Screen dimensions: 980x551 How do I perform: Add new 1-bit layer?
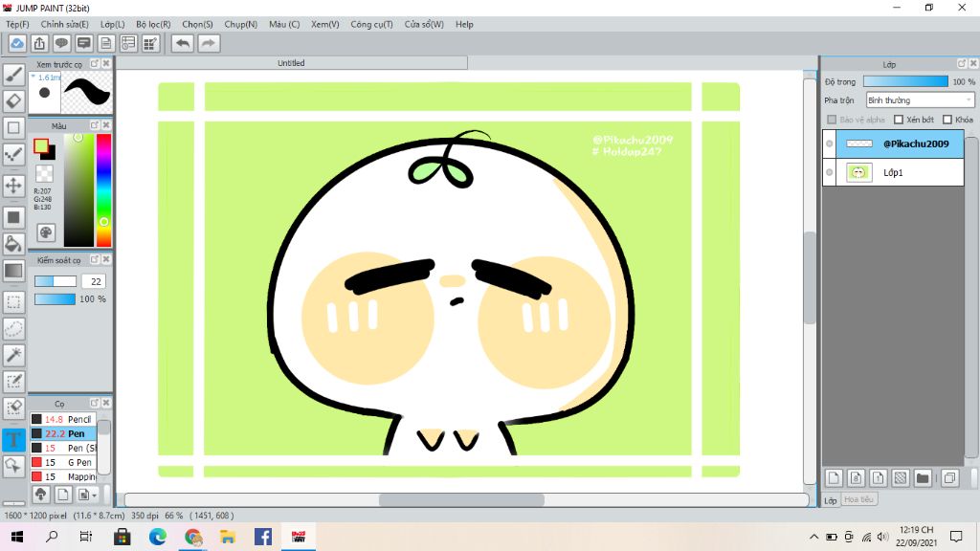[879, 478]
